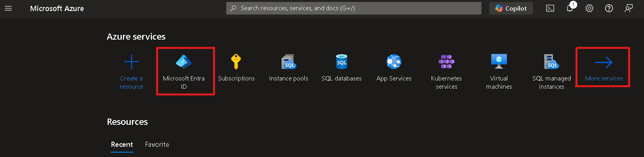This screenshot has width=644, height=157.
Task: Switch to the Recent resources tab
Action: [x=122, y=144]
